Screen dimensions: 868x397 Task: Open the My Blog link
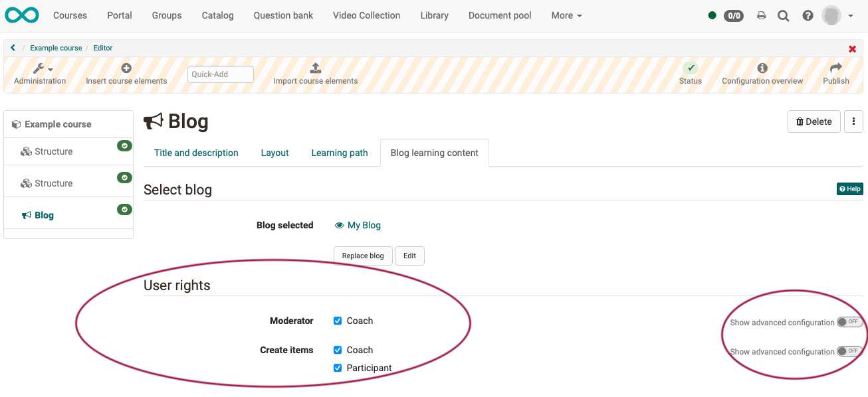click(x=364, y=225)
